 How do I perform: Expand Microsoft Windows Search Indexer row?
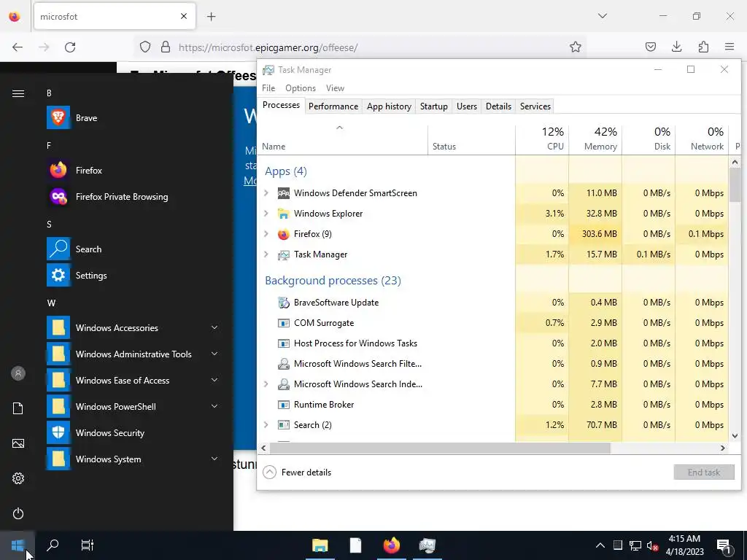point(266,384)
